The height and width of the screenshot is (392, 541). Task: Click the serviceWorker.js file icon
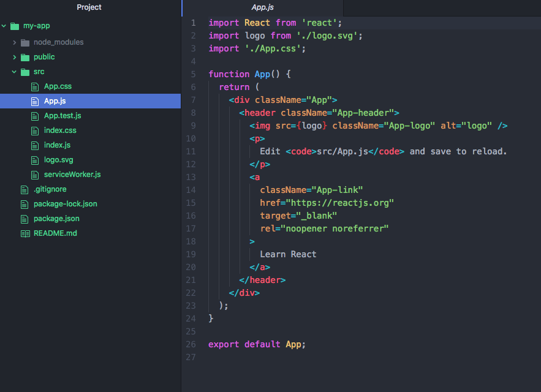[x=35, y=175]
